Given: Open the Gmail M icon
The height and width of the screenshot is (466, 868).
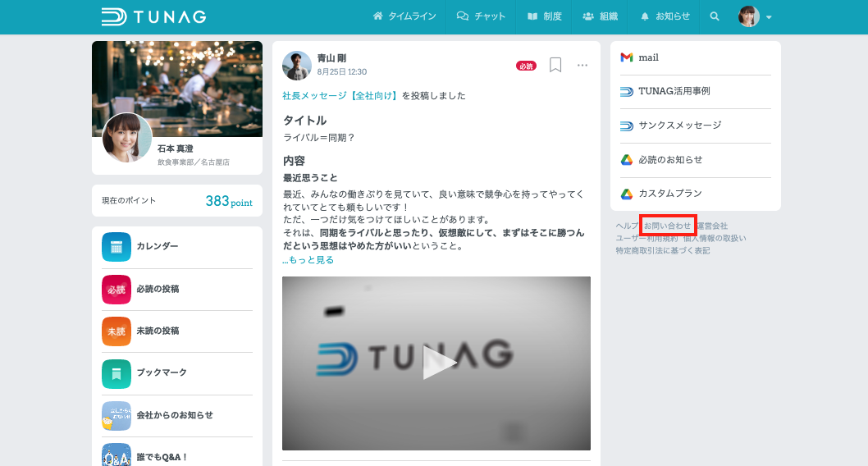Looking at the screenshot, I should (627, 57).
